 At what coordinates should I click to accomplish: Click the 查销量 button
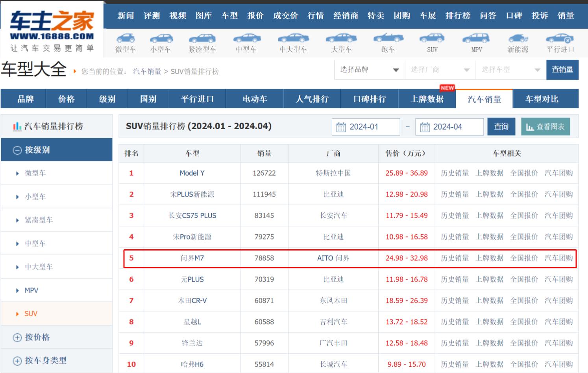562,70
